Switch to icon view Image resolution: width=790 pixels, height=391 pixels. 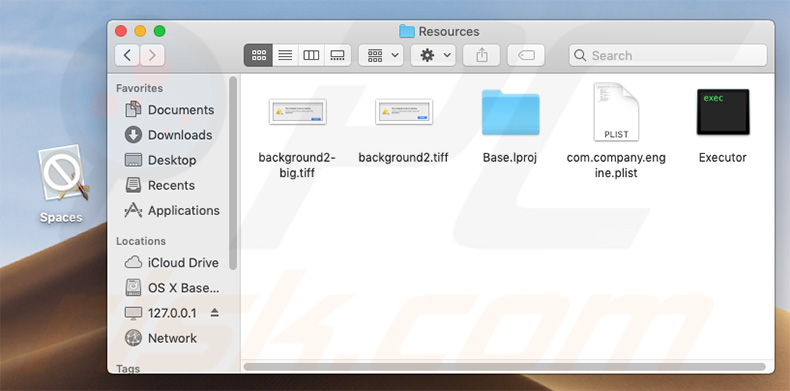258,55
